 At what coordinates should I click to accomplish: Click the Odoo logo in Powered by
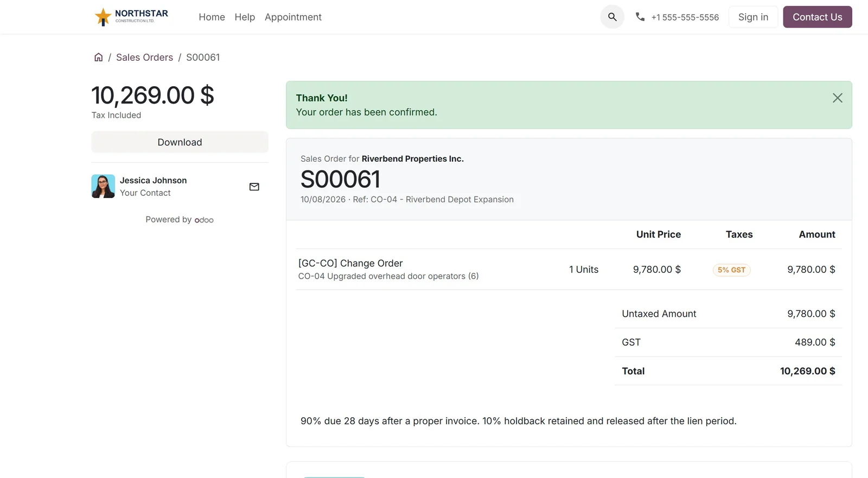pyautogui.click(x=204, y=220)
